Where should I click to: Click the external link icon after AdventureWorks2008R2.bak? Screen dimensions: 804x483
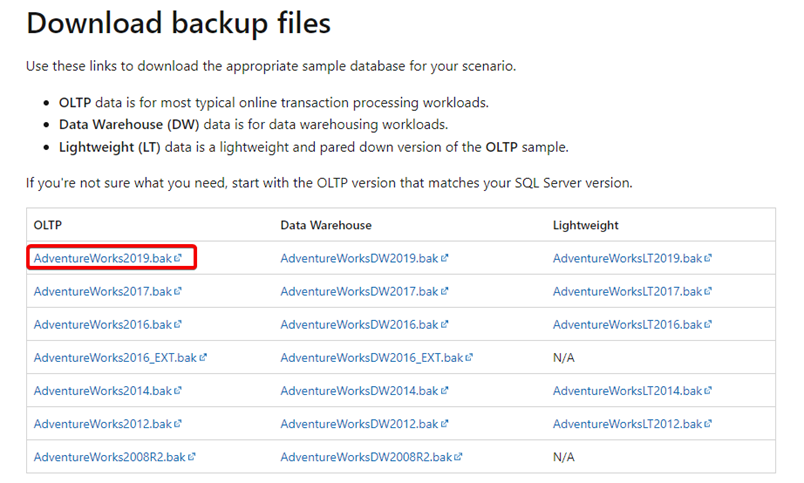[x=192, y=457]
